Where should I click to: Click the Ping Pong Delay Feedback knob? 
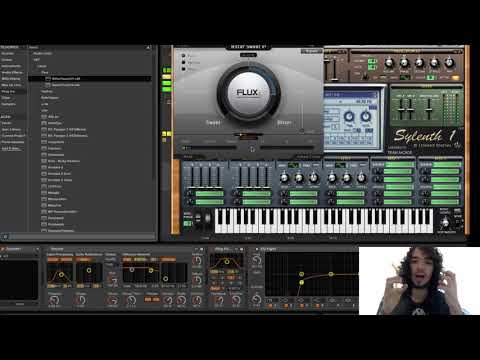[x=218, y=300]
